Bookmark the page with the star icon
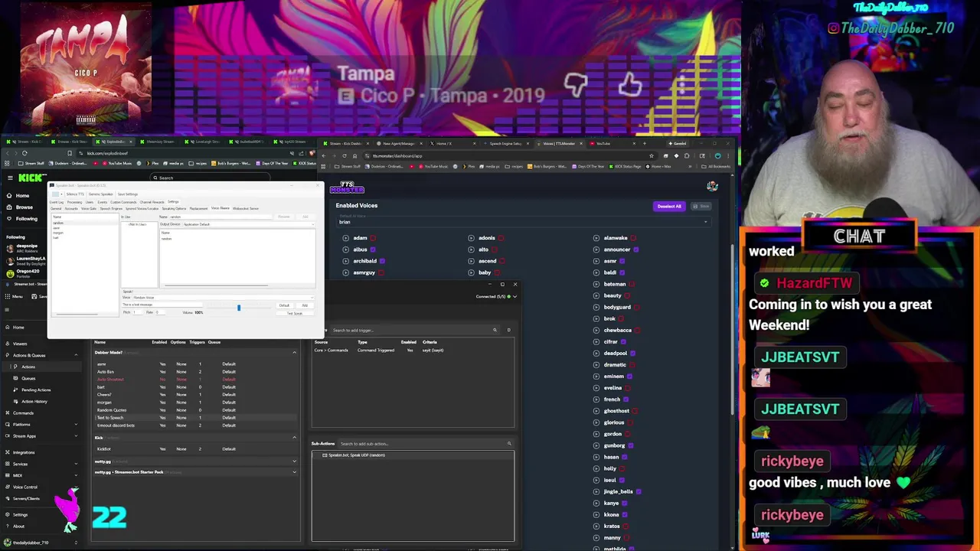This screenshot has height=551, width=980. pos(652,155)
